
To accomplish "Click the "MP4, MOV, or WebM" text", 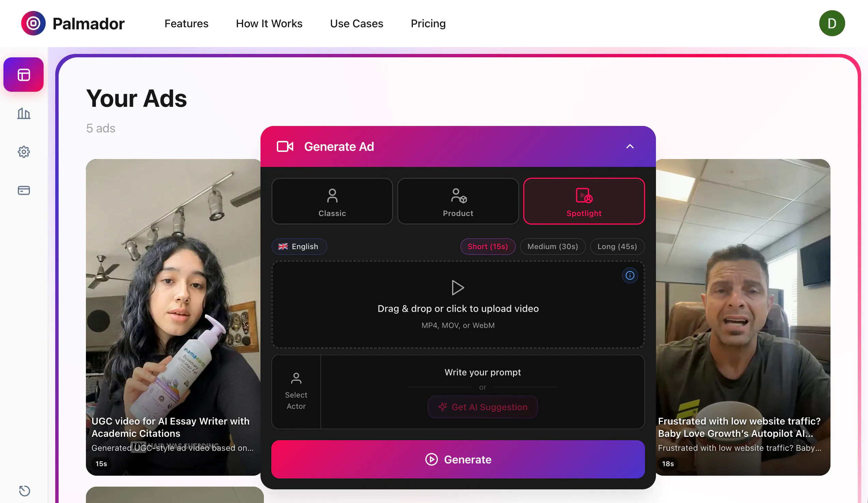I will pos(458,326).
